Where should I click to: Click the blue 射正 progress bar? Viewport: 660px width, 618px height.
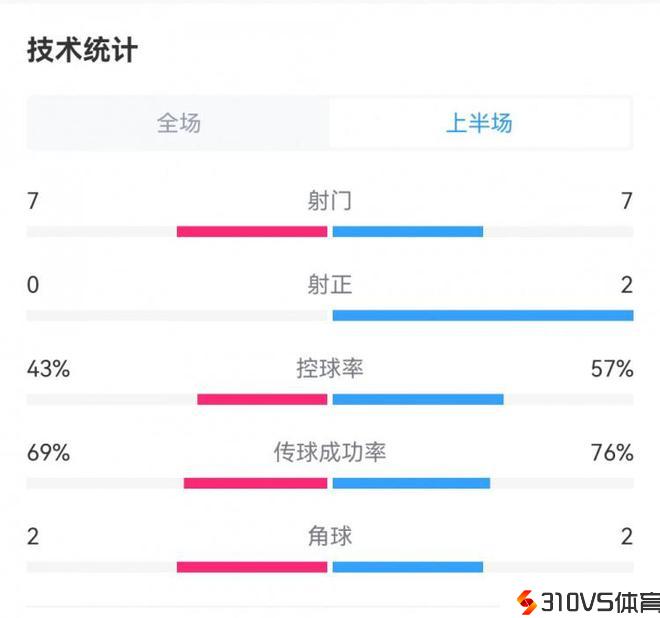pos(483,316)
